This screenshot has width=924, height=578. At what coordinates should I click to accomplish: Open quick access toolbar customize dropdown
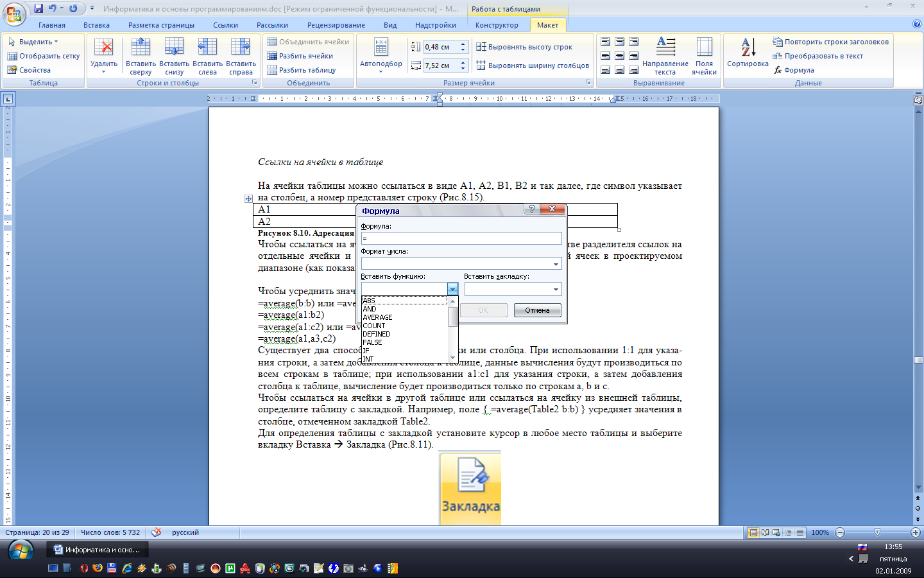92,8
